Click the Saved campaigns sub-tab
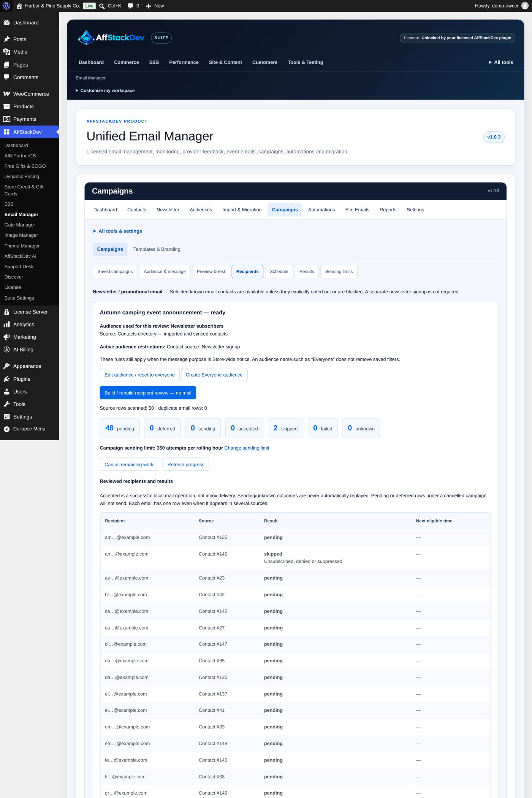 point(115,271)
